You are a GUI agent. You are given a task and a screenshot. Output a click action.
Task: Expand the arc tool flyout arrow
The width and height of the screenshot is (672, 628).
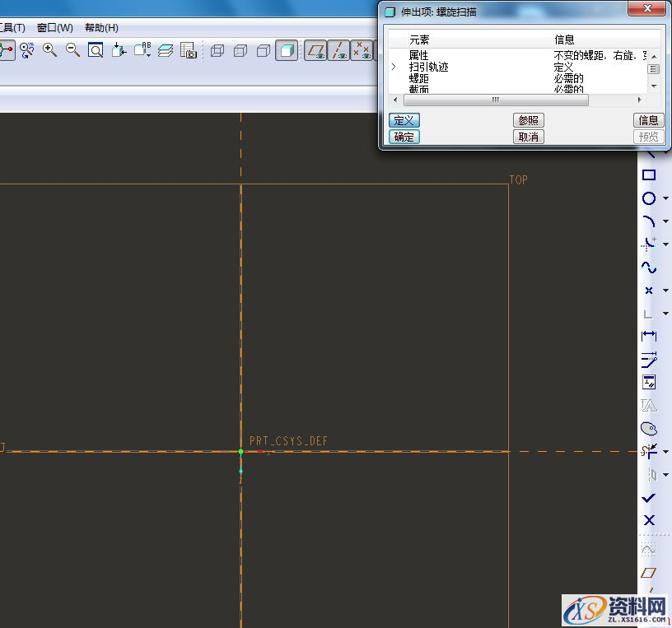(x=665, y=221)
